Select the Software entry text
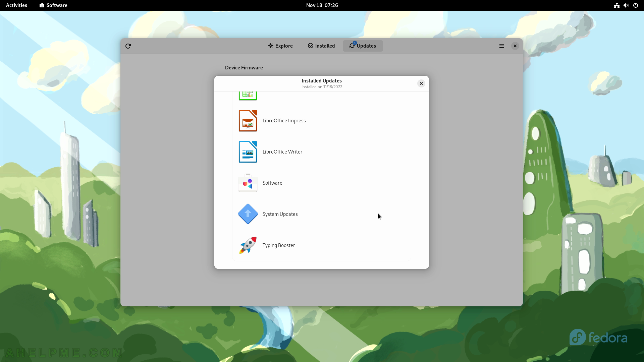 (272, 183)
